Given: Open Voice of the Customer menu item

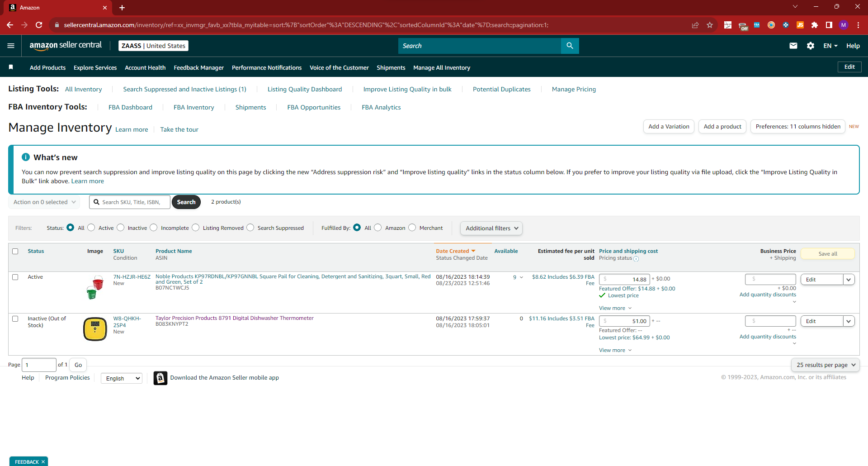Looking at the screenshot, I should 339,67.
